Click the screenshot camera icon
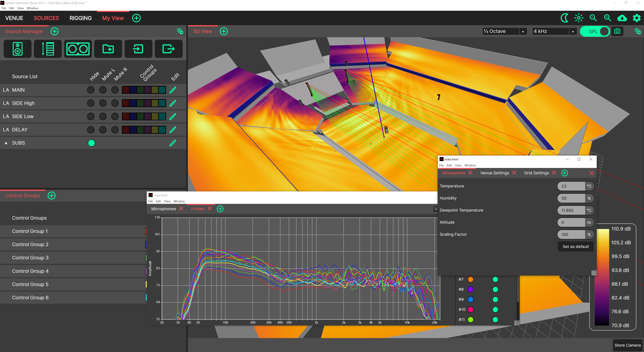 tap(617, 31)
